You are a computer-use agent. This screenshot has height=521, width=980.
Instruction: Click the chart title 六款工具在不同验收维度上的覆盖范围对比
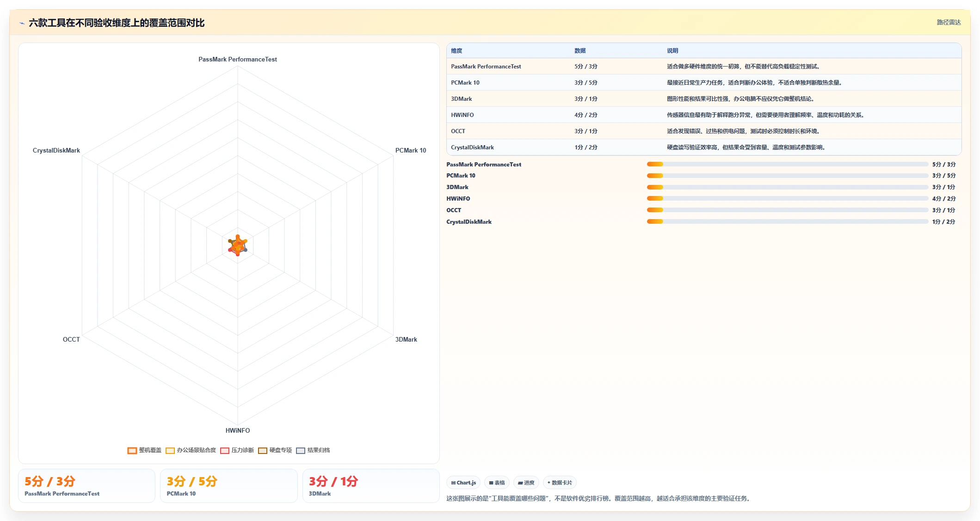point(117,23)
